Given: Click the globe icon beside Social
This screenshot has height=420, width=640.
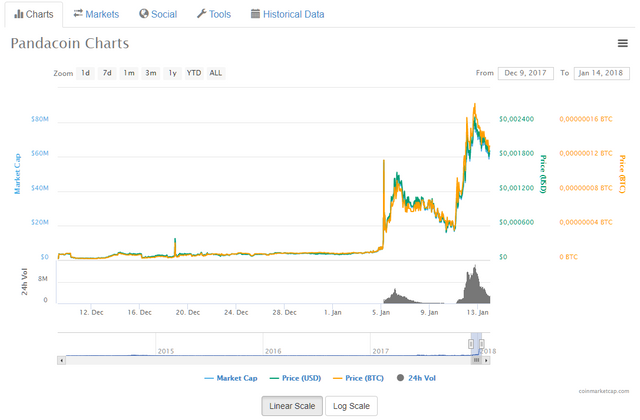Looking at the screenshot, I should (x=144, y=14).
